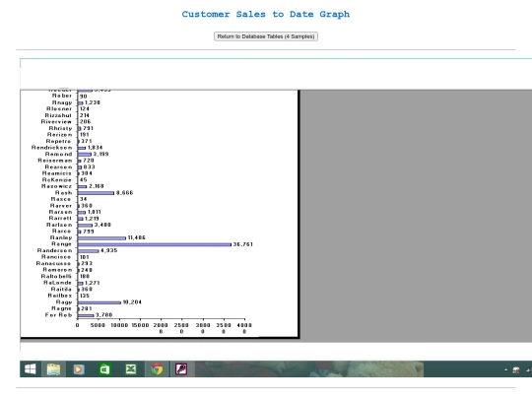Click the Rizzahut customer label

pos(58,115)
